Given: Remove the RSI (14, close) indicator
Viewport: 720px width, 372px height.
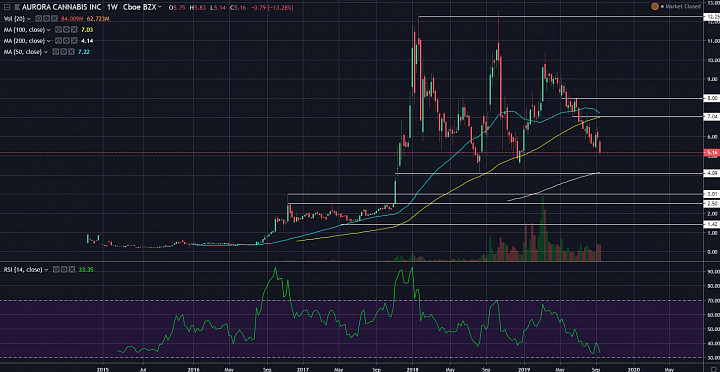Looking at the screenshot, I should point(71,270).
